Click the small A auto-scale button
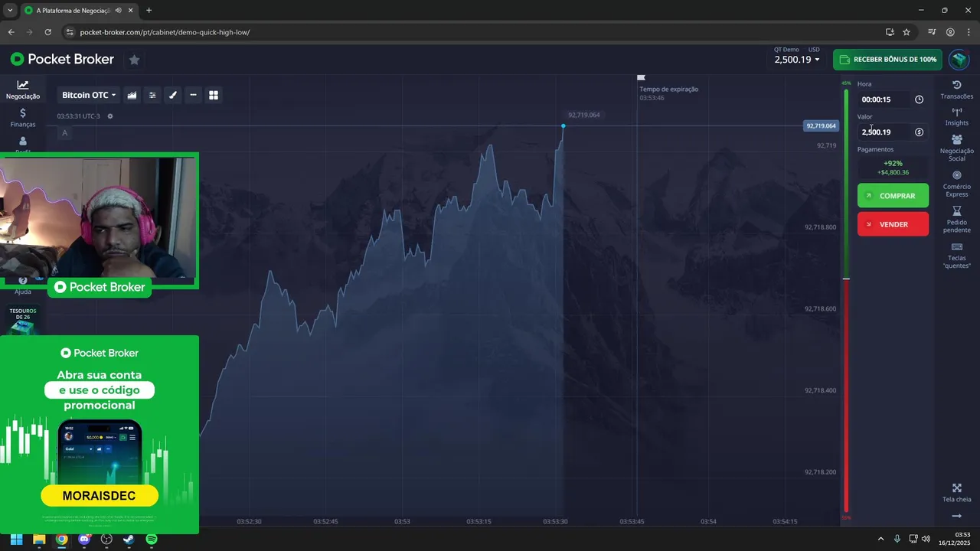 coord(64,133)
